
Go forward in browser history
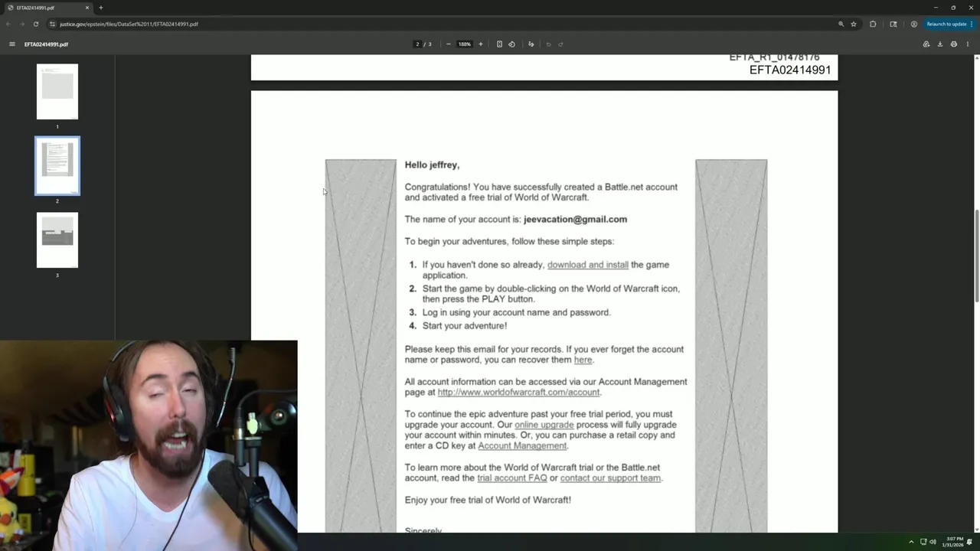pyautogui.click(x=21, y=24)
